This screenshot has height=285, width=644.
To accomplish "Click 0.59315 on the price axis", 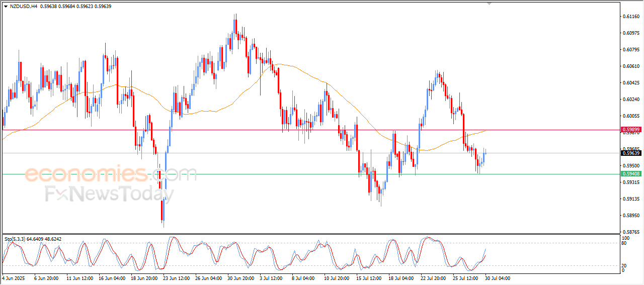I will pos(631,182).
